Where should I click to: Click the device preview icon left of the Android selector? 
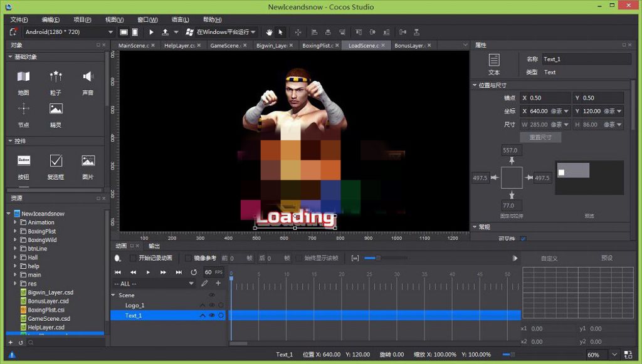14,32
